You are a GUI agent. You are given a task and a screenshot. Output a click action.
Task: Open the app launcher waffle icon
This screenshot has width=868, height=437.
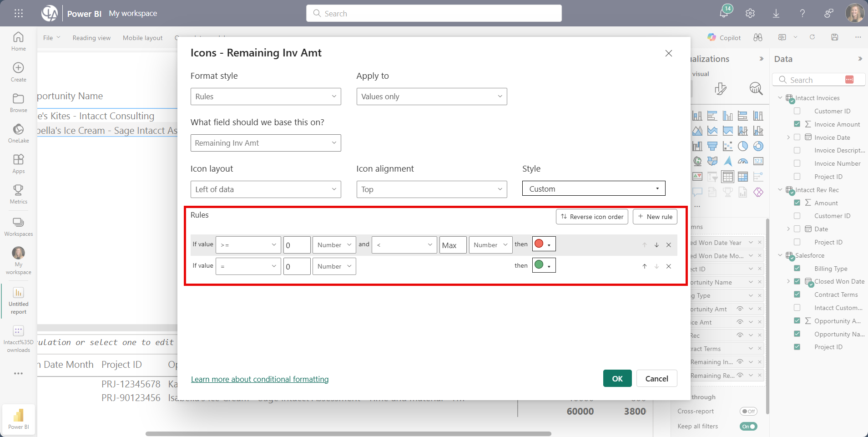point(19,13)
